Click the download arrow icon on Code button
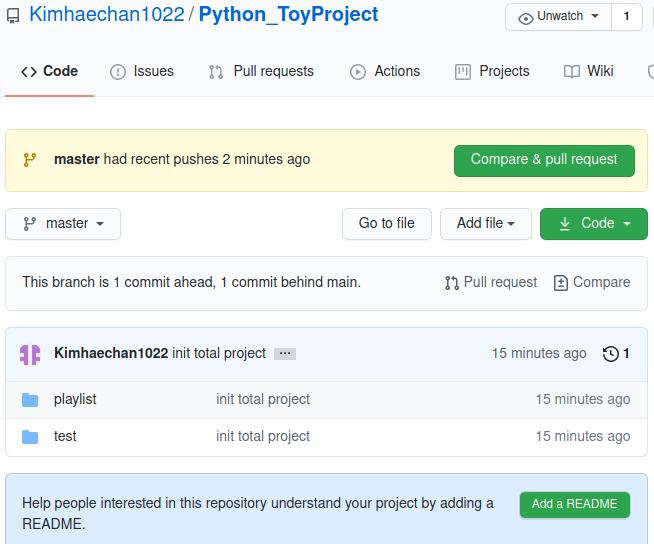Viewport: 654px width, 544px height. pyautogui.click(x=565, y=224)
